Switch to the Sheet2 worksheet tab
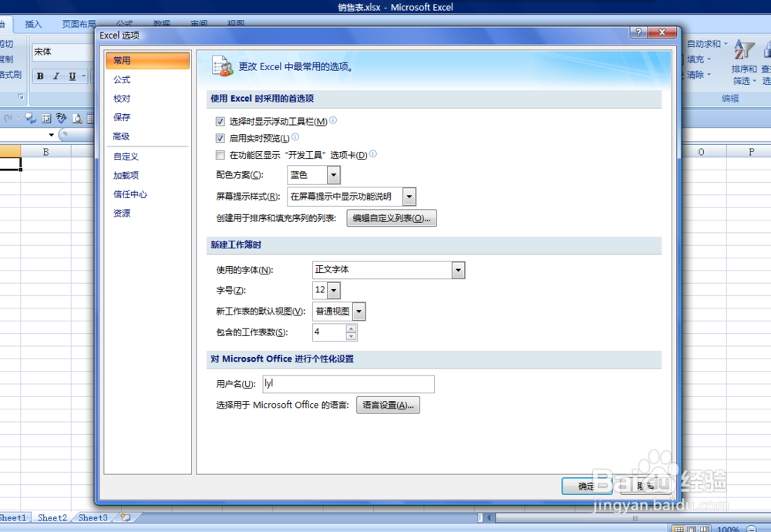The image size is (771, 532). [52, 518]
